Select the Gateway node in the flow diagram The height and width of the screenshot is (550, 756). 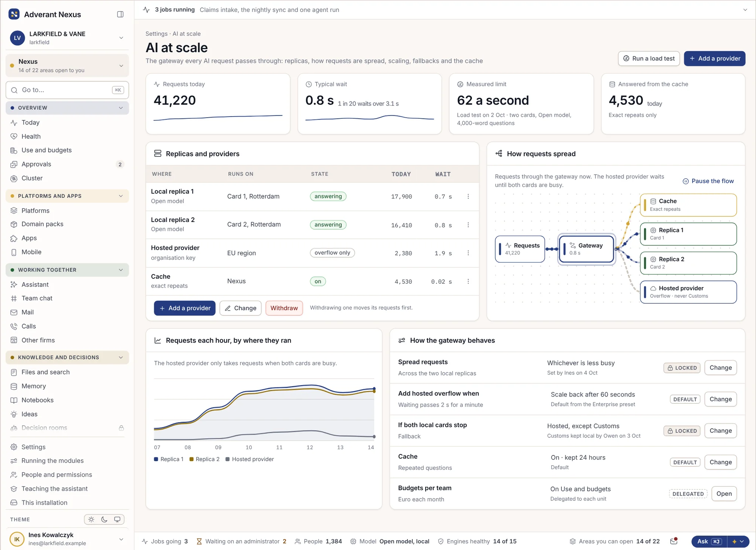click(x=586, y=249)
